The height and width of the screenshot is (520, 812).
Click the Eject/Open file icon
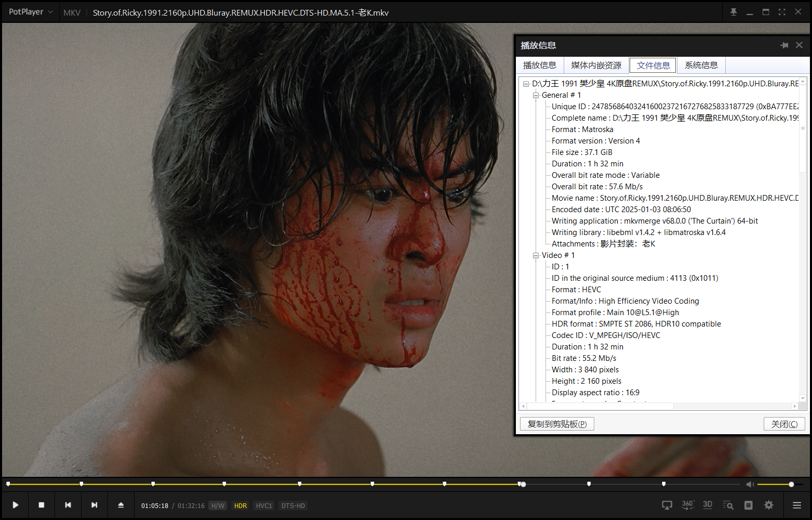121,505
